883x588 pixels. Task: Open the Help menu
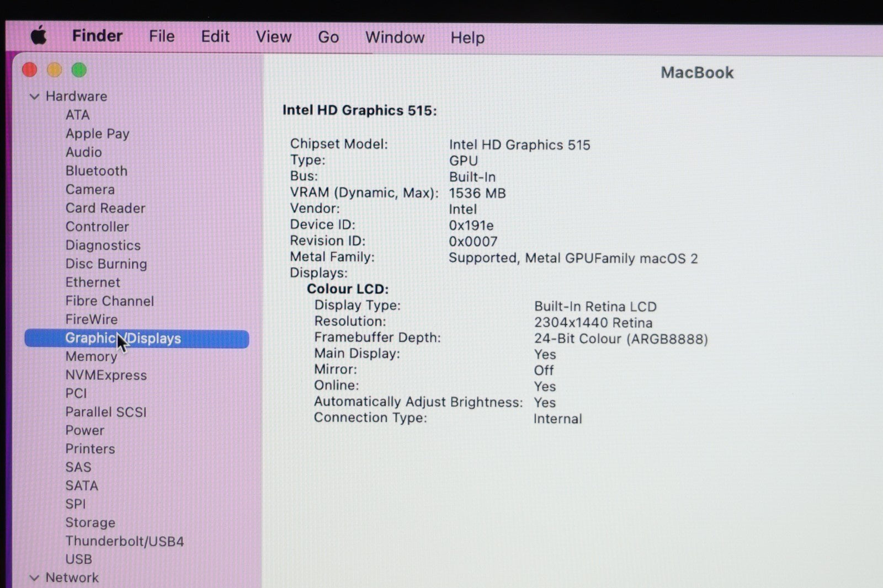467,38
